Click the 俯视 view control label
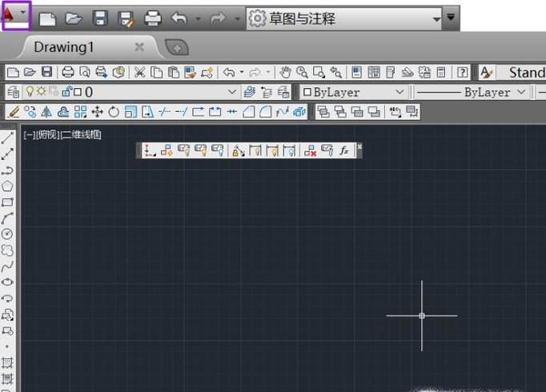 [47, 135]
